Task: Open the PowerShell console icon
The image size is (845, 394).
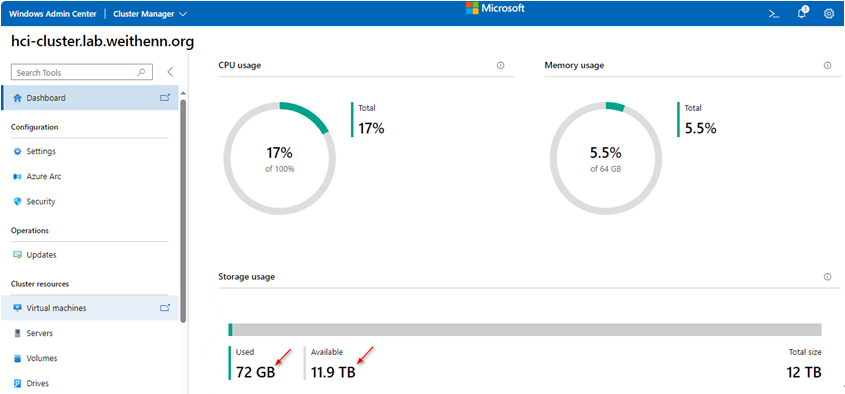Action: [774, 14]
